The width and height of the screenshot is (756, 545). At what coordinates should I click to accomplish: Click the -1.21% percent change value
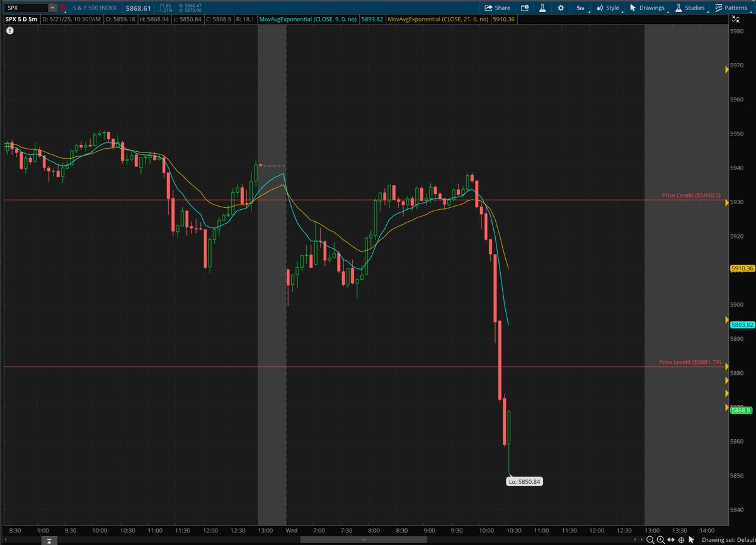pyautogui.click(x=164, y=11)
